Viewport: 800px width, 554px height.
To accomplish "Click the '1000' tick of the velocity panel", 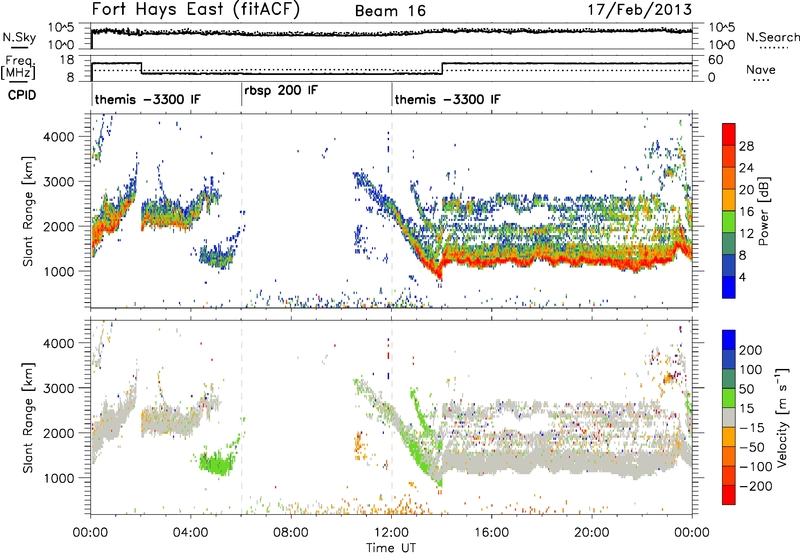I will (x=59, y=479).
